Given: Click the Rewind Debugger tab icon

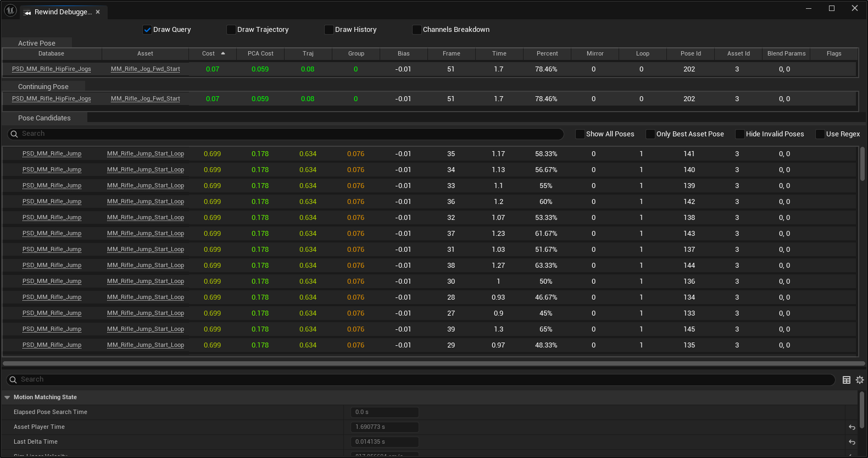Looking at the screenshot, I should [27, 13].
